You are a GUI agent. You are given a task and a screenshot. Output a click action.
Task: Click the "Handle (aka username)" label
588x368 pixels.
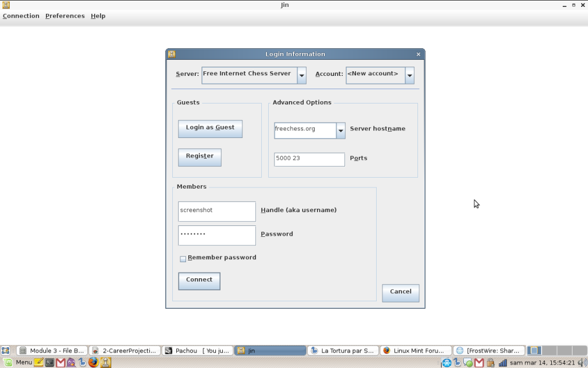[299, 210]
